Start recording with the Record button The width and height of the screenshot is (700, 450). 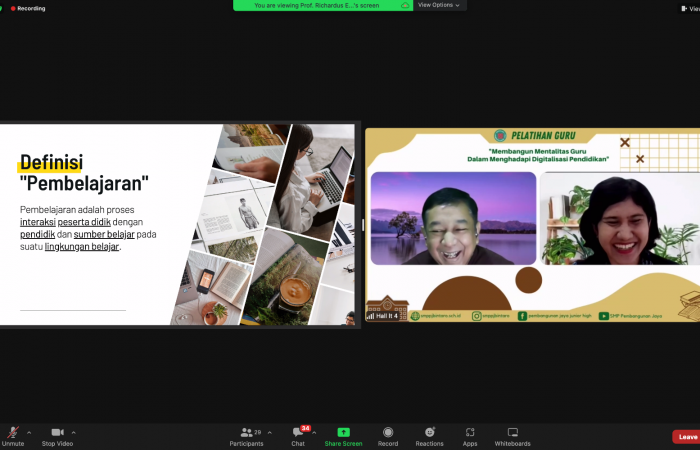(x=388, y=436)
